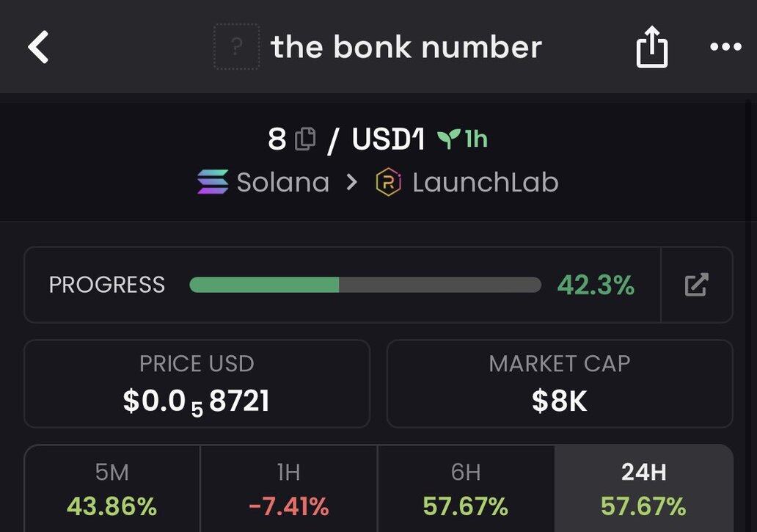Image resolution: width=757 pixels, height=532 pixels.
Task: Copy token address icon next to 8
Action: (305, 139)
